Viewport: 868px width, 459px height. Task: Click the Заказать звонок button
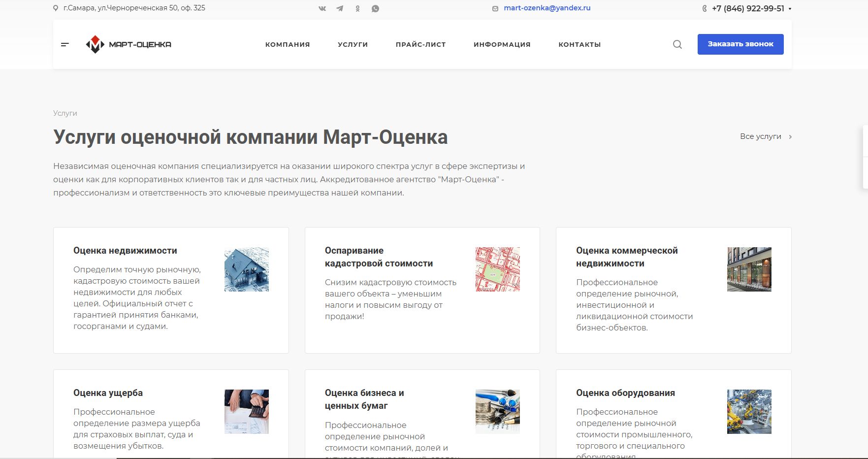tap(740, 44)
